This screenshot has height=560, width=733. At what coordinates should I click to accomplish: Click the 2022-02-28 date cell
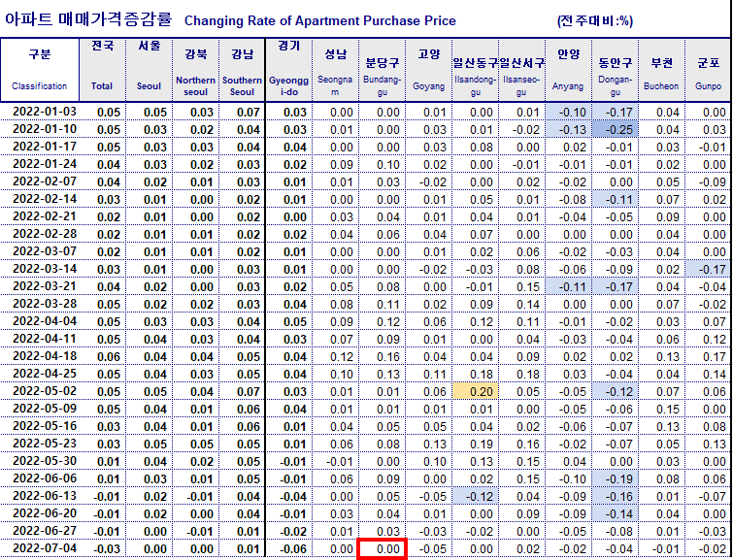45,234
